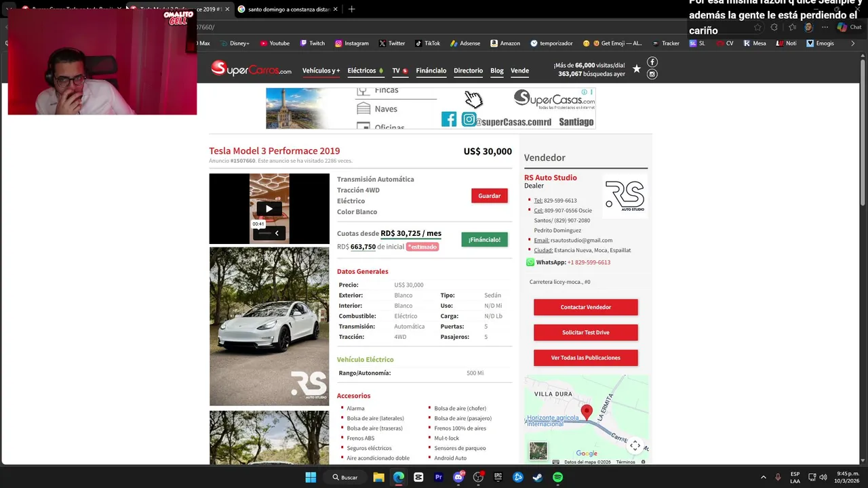
Task: Show hidden system tray icons
Action: point(763,477)
